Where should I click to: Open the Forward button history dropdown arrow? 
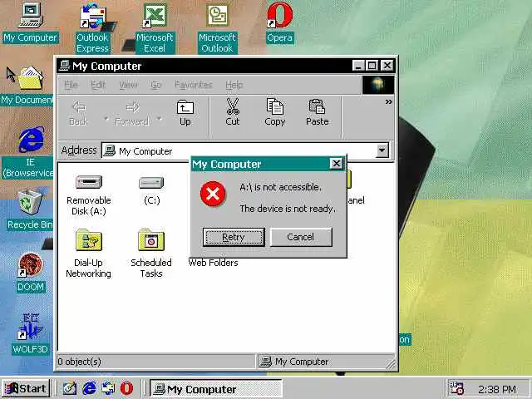pyautogui.click(x=159, y=118)
